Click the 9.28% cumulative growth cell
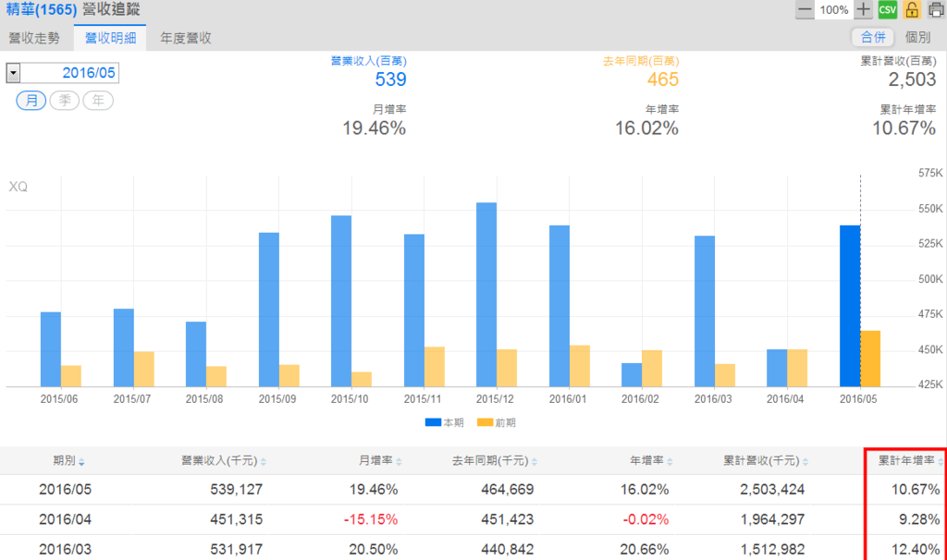Image resolution: width=947 pixels, height=560 pixels. click(919, 519)
